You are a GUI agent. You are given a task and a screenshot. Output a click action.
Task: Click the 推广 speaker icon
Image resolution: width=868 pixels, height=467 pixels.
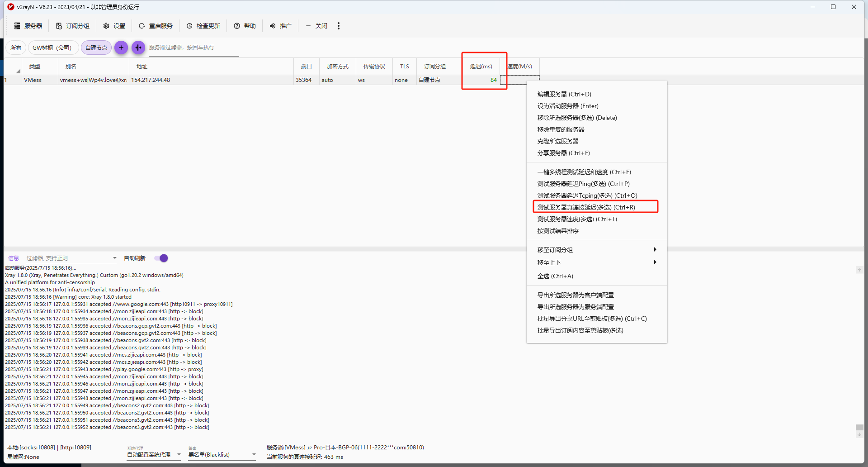click(x=273, y=26)
